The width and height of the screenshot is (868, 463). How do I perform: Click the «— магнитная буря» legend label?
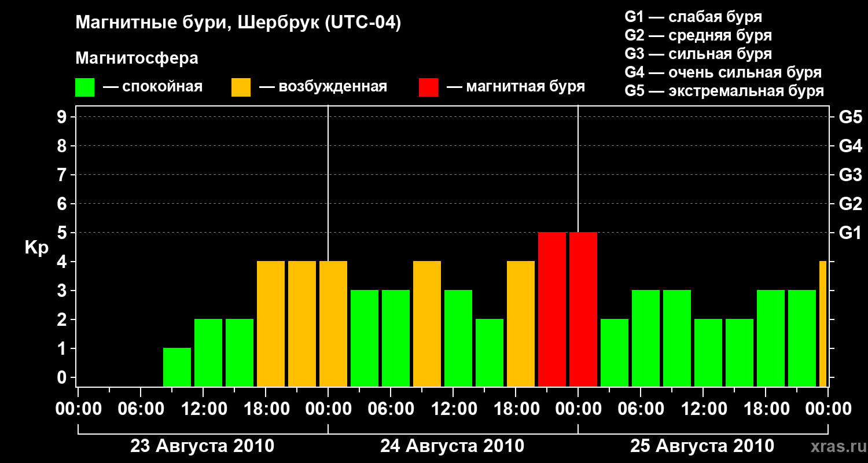[516, 87]
